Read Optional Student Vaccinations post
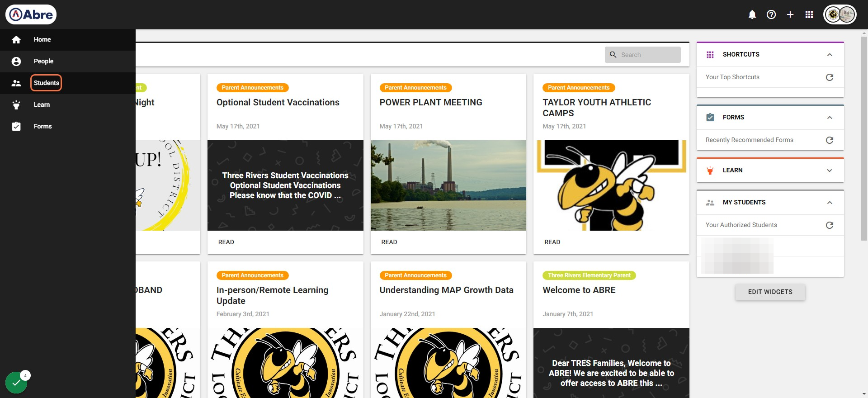 [226, 242]
